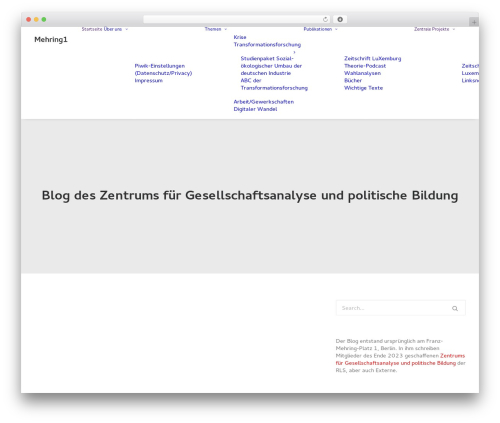Open the Impressum link
The width and height of the screenshot is (500, 423).
point(149,81)
